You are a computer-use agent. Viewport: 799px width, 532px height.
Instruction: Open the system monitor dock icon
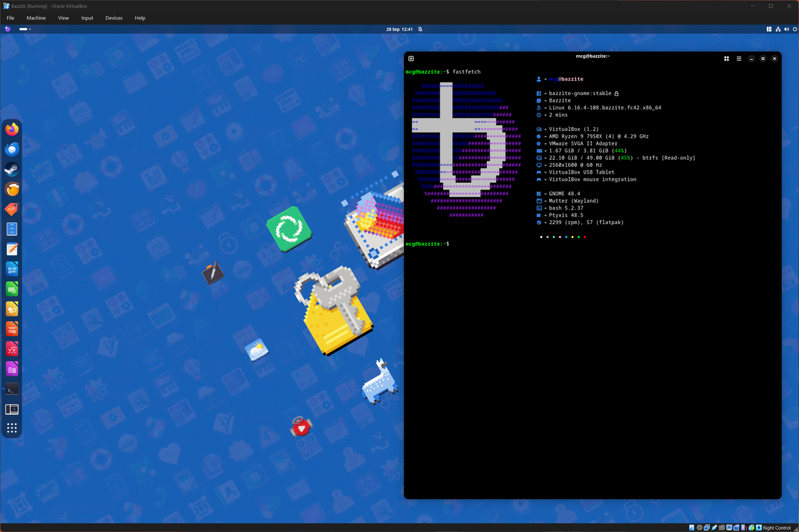click(12, 410)
